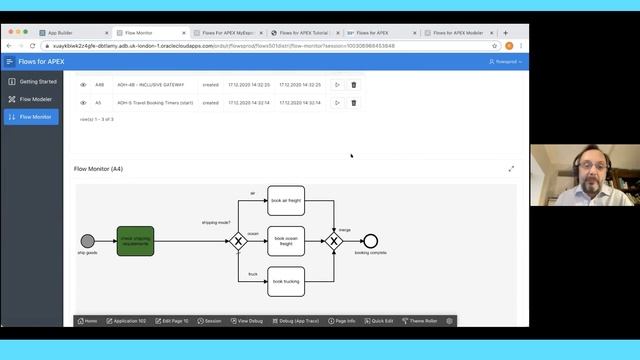640x360 pixels.
Task: Open Page Info in the developer toolbar
Action: point(342,321)
